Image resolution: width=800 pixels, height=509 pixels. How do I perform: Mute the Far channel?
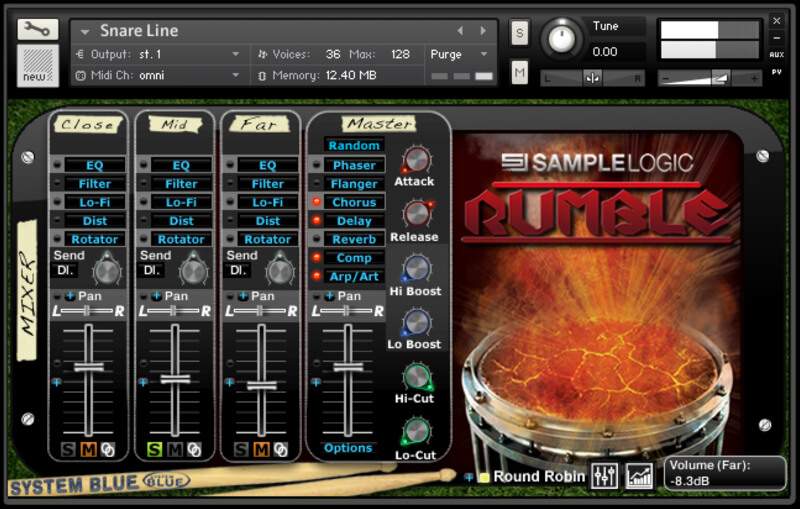click(261, 449)
